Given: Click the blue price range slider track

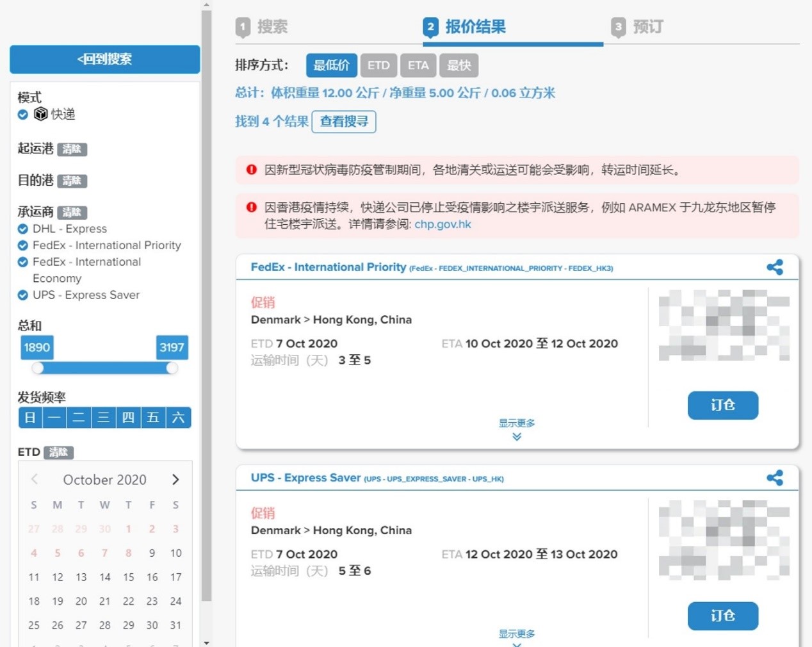Looking at the screenshot, I should pyautogui.click(x=105, y=368).
